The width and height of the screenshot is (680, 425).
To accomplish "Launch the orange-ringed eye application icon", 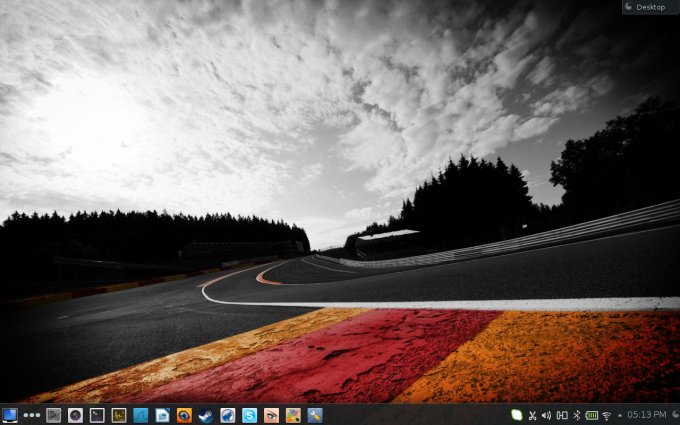I will 184,415.
